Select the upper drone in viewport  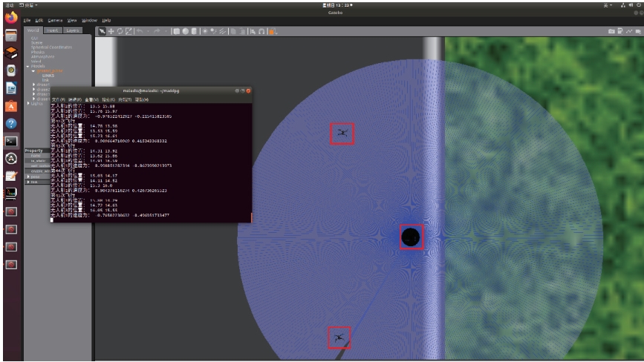coord(342,133)
